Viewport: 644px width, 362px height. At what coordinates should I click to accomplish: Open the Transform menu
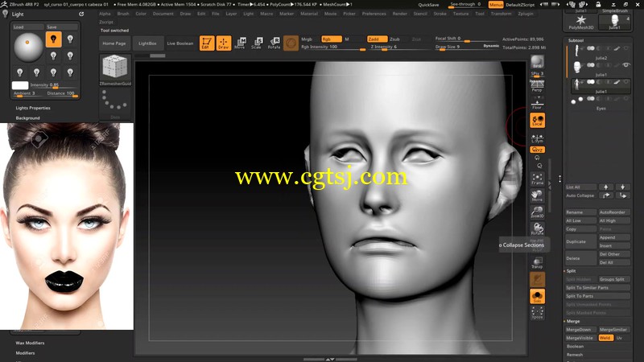[501, 14]
